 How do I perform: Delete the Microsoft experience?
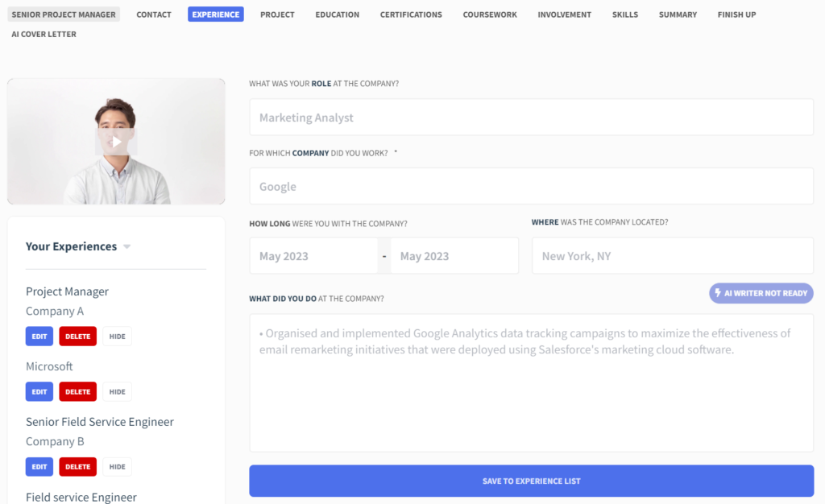click(78, 391)
